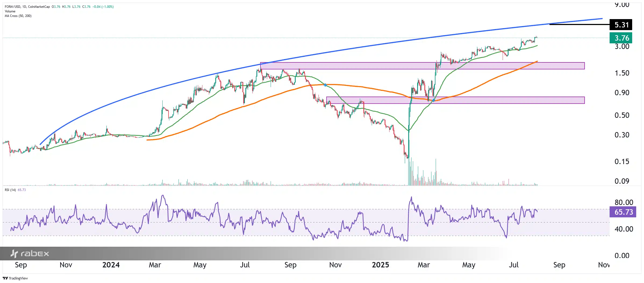Click the 0.09 price axis label
Viewport: 644px width, 283px height.
[622, 181]
